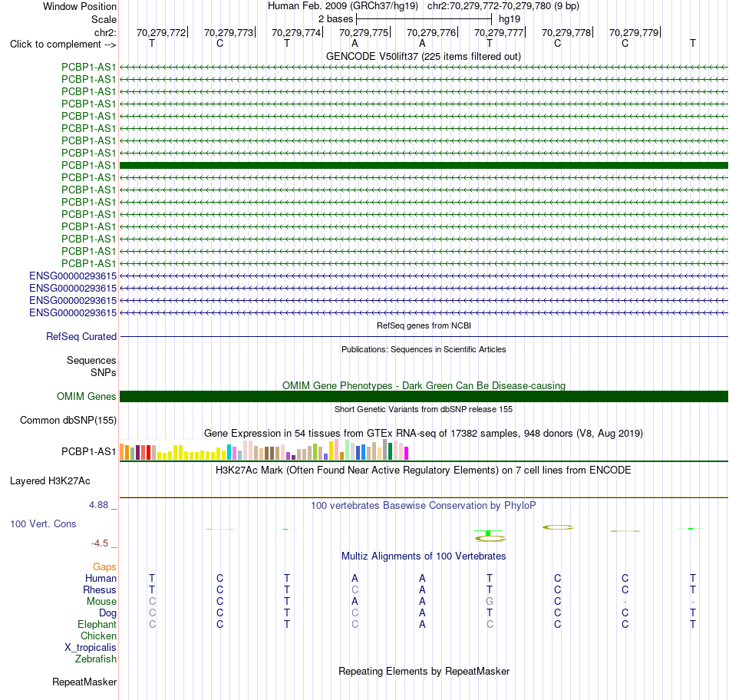Click the 'Rhesus' alignment row label
The image size is (729, 700).
(x=100, y=589)
